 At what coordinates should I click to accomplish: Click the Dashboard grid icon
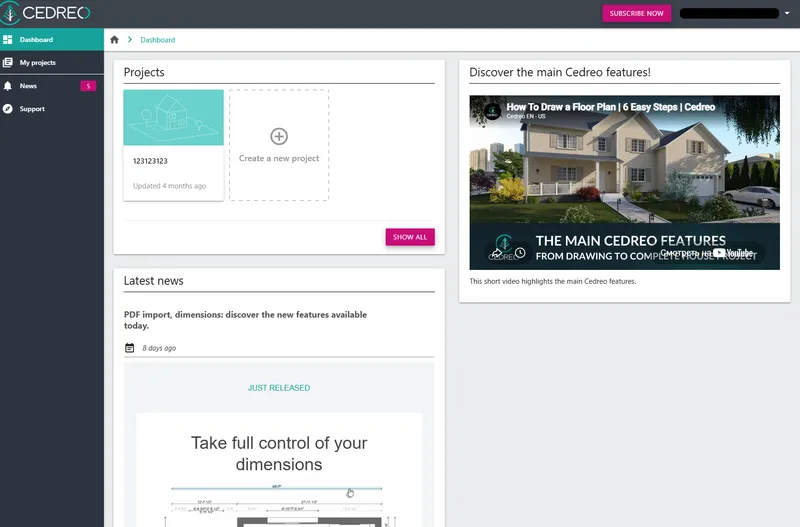pyautogui.click(x=8, y=39)
